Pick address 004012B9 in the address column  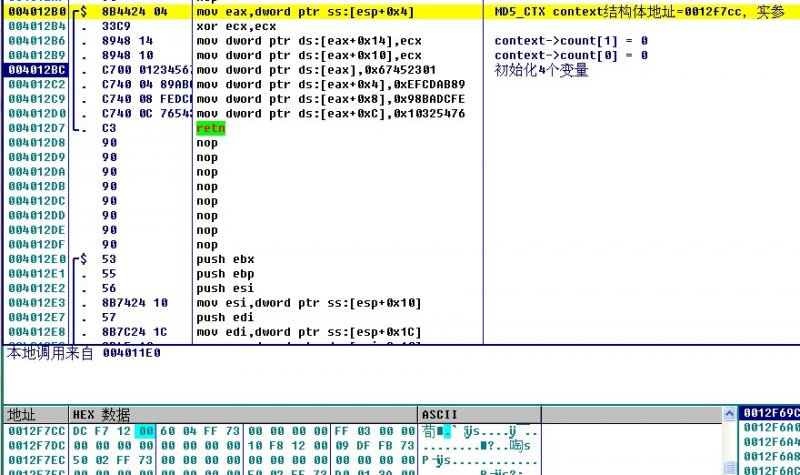(x=37, y=55)
